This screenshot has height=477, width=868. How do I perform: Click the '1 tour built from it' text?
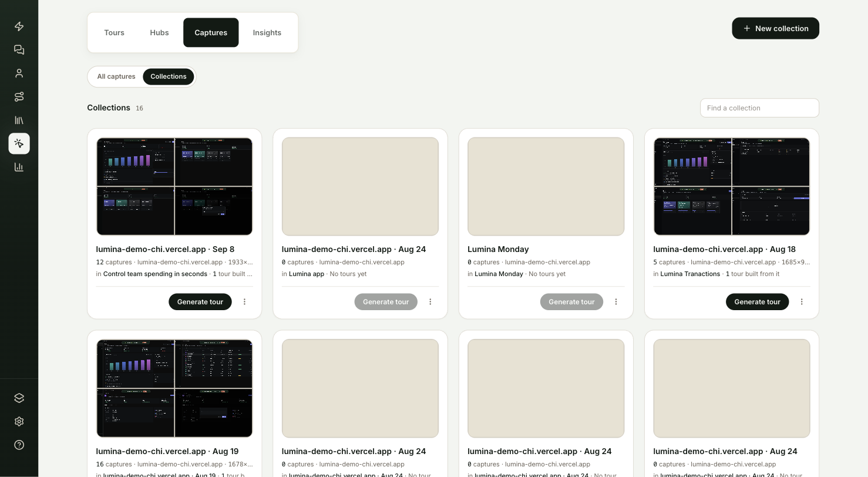(753, 274)
